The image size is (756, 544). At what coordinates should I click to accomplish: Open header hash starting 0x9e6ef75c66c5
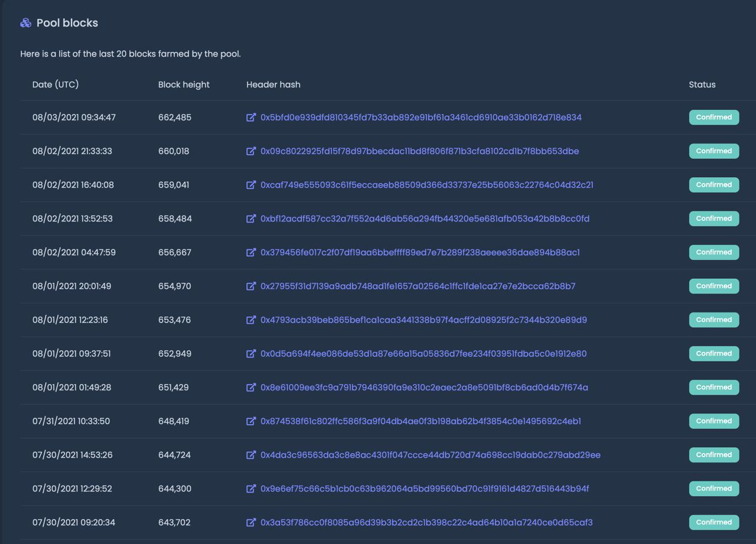425,488
